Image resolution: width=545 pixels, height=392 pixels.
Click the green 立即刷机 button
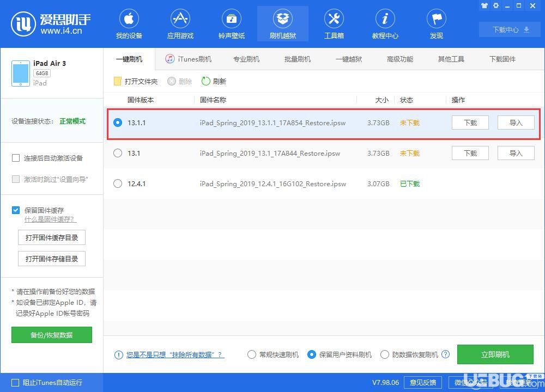[x=495, y=354]
